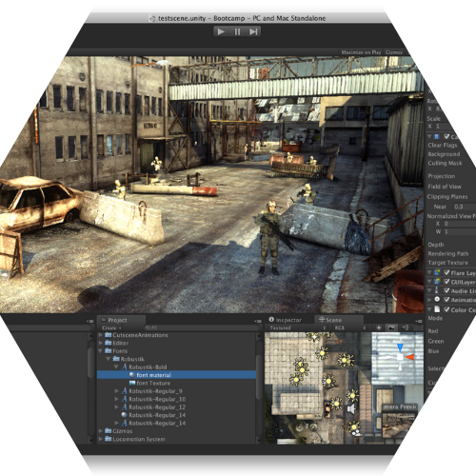Click the Animation component clock icon
The height and width of the screenshot is (476, 476).
(x=437, y=299)
